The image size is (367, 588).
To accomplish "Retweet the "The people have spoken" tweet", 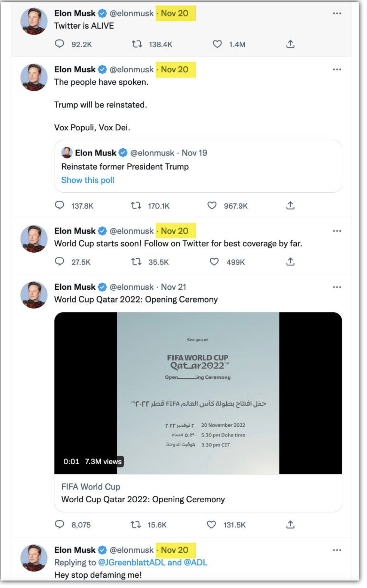I will tap(136, 206).
